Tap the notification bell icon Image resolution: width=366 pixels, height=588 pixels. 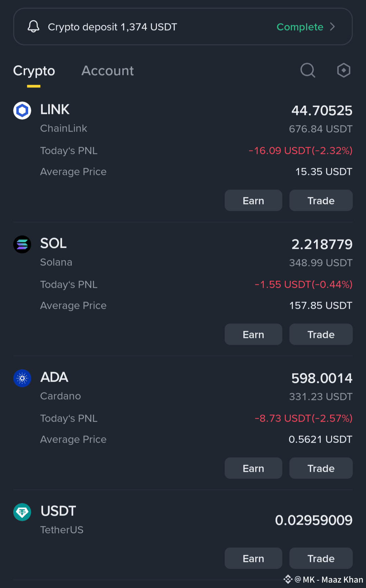33,26
